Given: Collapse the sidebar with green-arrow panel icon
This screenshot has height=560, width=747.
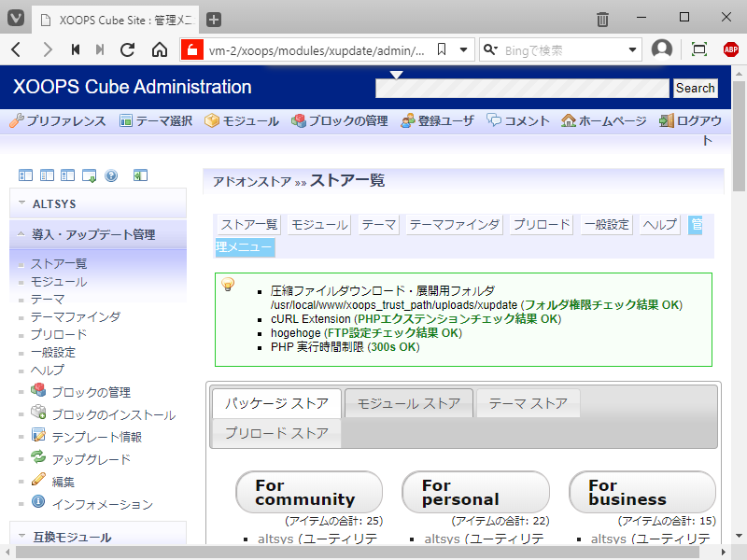Looking at the screenshot, I should 140,175.
